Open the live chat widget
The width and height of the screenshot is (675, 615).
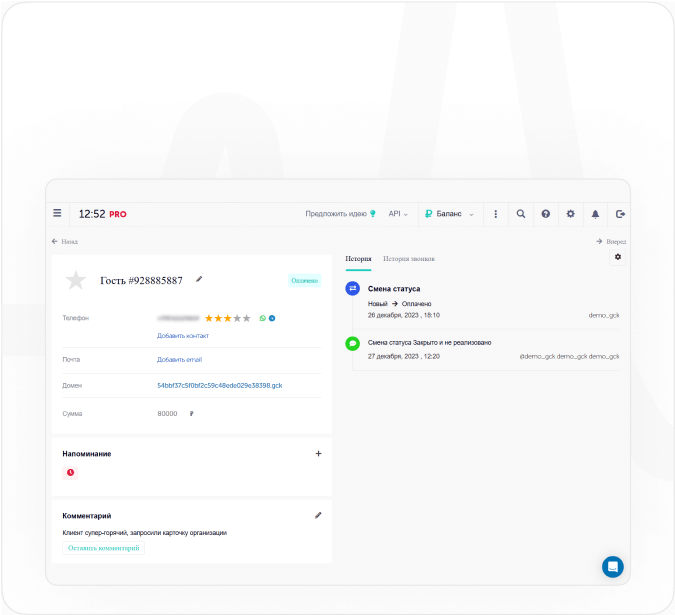[613, 566]
